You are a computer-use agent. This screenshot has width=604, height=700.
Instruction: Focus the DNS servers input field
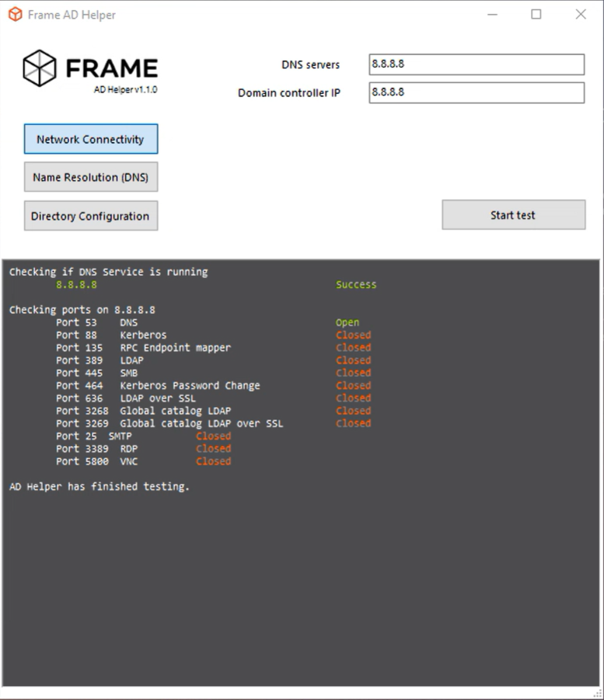476,64
